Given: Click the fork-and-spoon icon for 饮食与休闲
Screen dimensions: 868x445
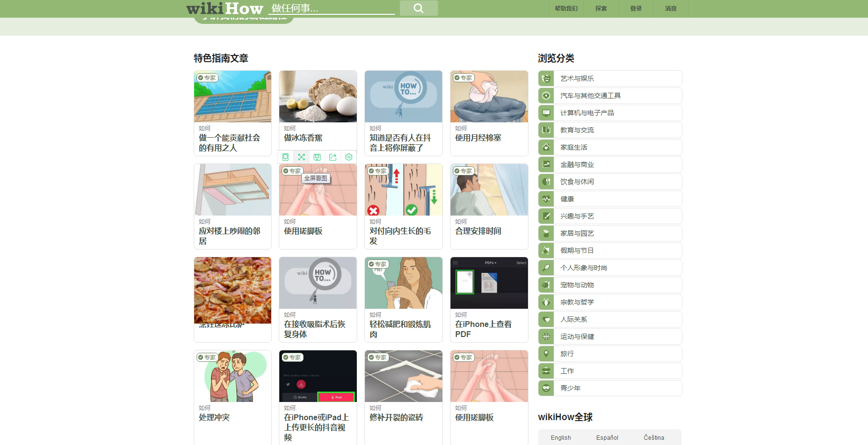Looking at the screenshot, I should [546, 182].
